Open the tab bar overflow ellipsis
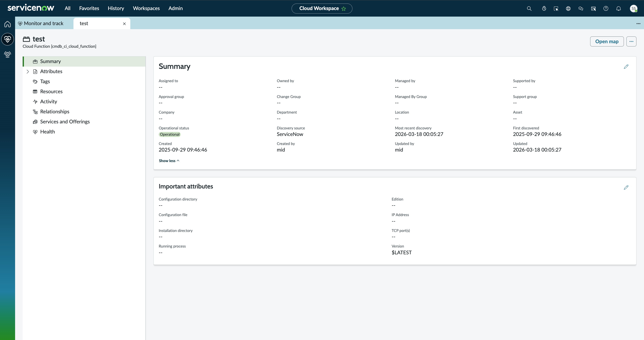This screenshot has height=340, width=644. point(638,24)
